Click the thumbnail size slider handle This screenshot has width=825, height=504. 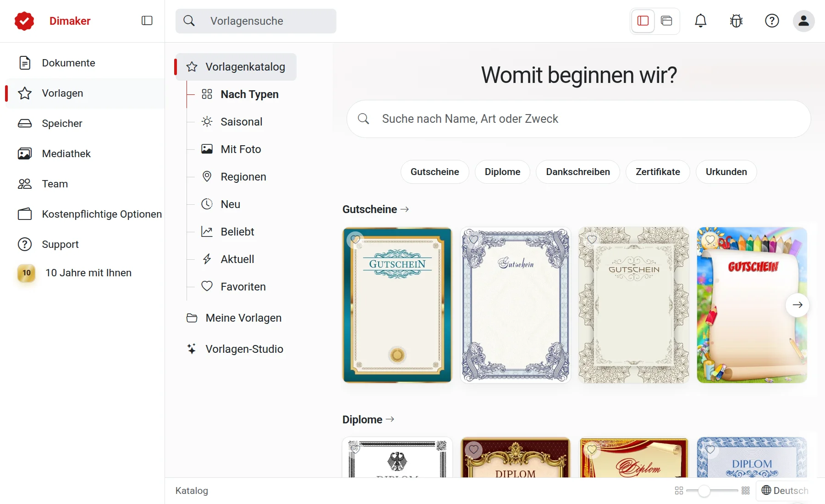(704, 491)
